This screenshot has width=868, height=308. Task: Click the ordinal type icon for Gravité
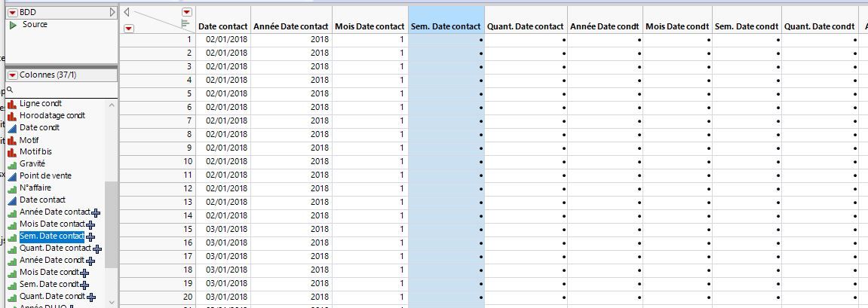(x=12, y=164)
